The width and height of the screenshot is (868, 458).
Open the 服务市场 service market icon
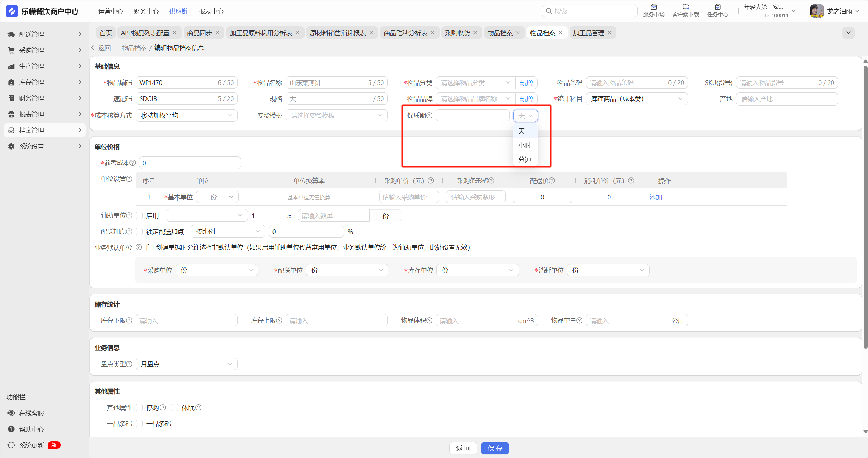tap(653, 7)
